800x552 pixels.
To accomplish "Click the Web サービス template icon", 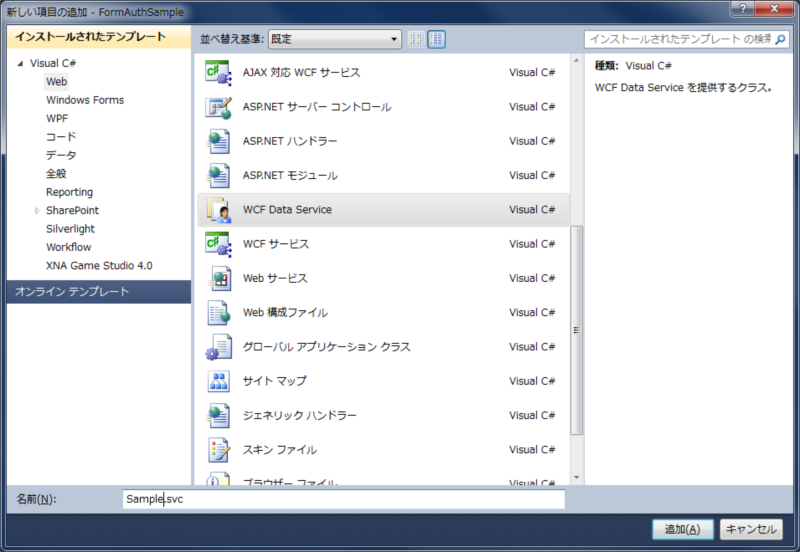I will coord(219,279).
